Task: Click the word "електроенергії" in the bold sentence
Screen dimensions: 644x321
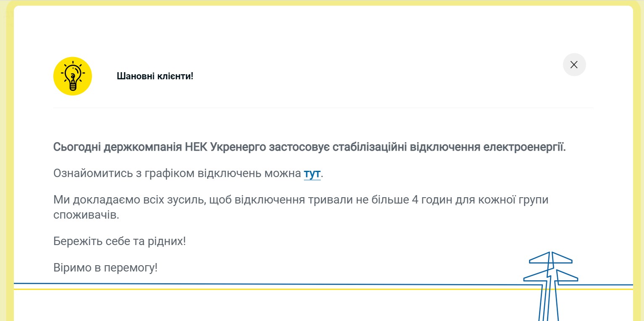Action: point(524,148)
